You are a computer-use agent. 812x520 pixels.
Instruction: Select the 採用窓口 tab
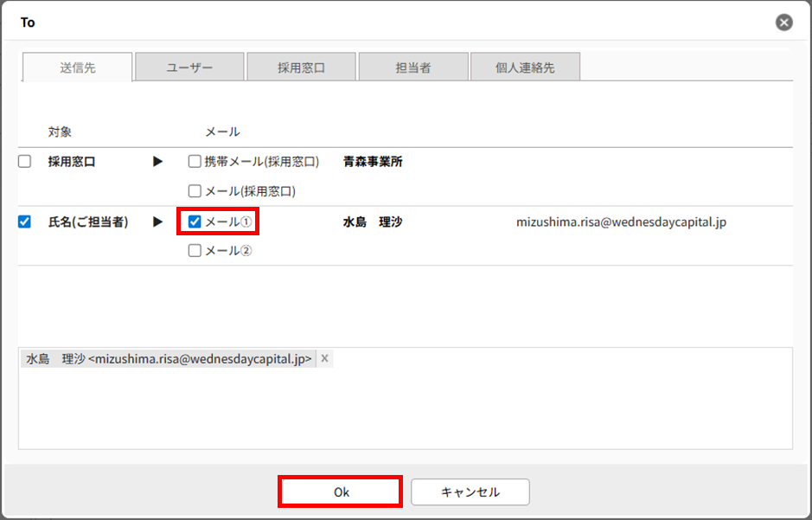(x=301, y=67)
